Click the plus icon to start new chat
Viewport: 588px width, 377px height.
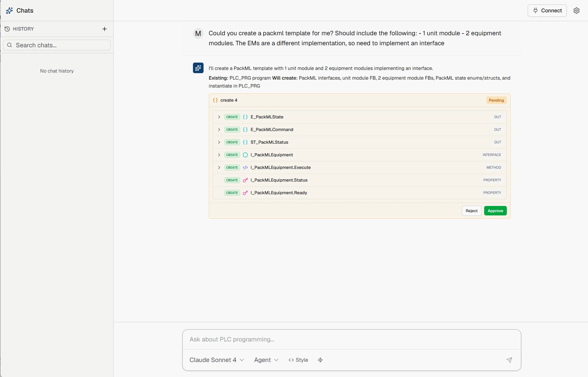coord(104,29)
